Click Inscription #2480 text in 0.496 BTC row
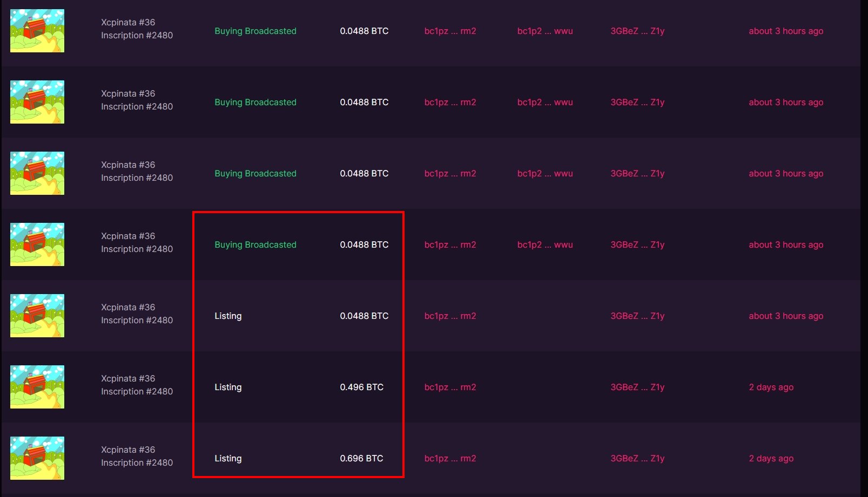This screenshot has height=497, width=868. point(137,391)
